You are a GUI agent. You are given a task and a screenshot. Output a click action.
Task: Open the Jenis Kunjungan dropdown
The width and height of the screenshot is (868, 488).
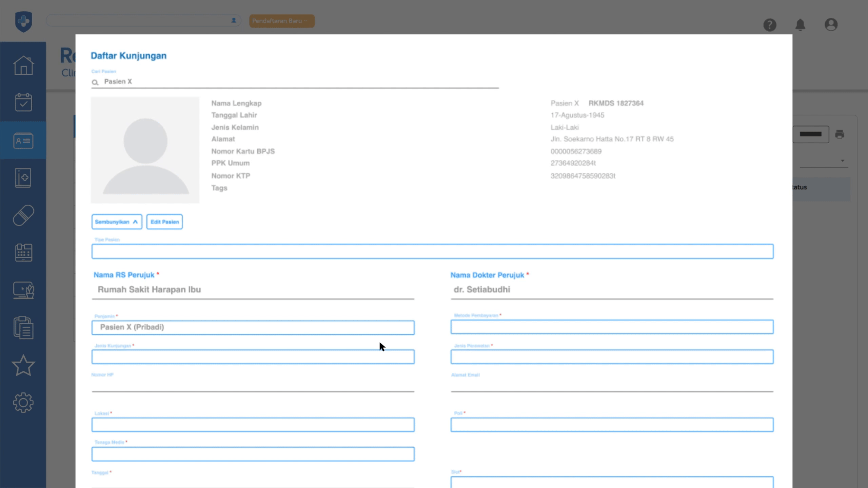point(253,357)
